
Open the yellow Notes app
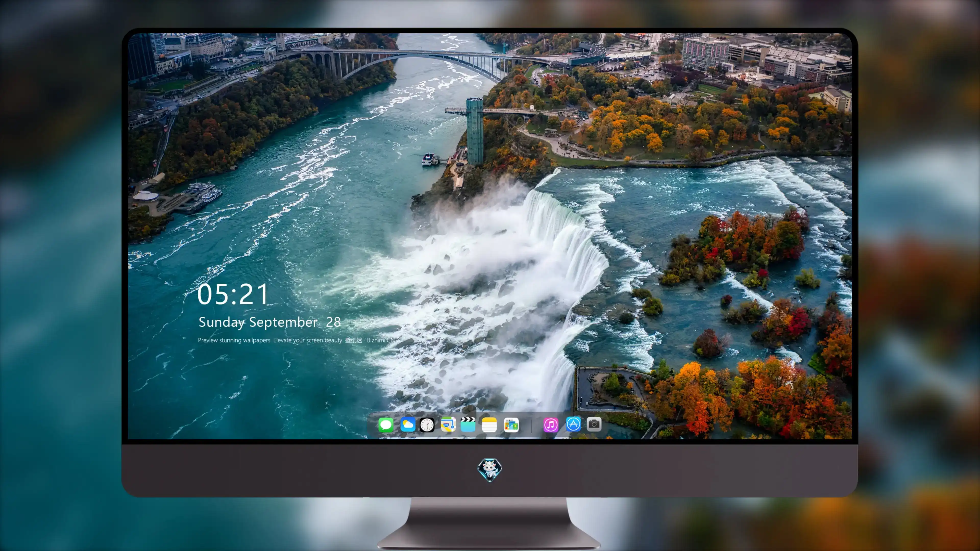pyautogui.click(x=489, y=424)
